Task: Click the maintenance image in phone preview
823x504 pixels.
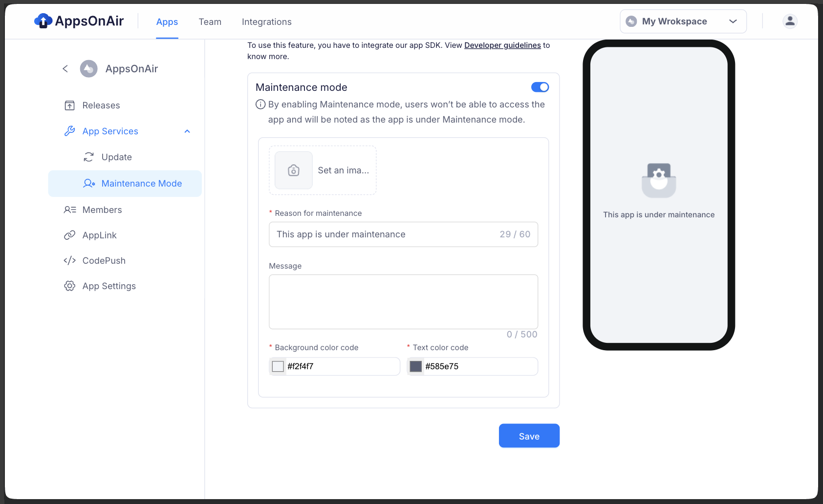Action: coord(659,181)
